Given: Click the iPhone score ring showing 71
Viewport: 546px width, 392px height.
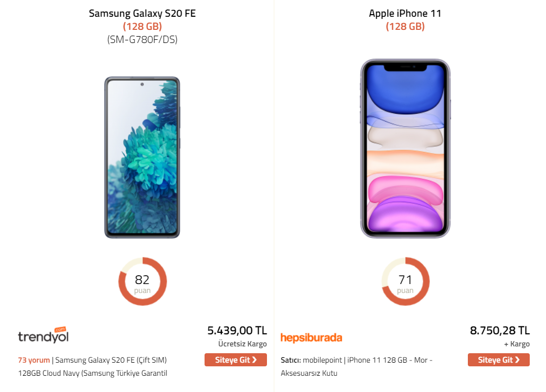Looking at the screenshot, I should (x=405, y=282).
